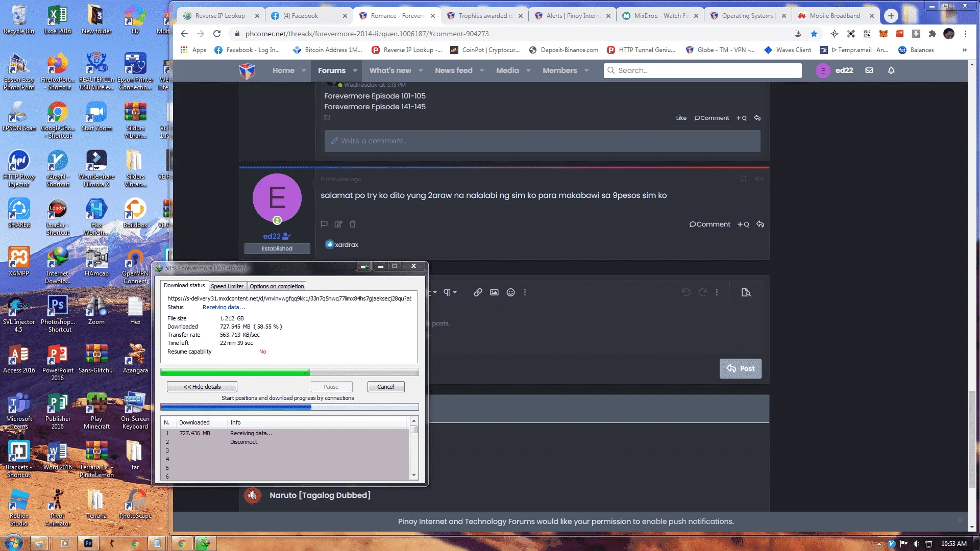
Task: Report ed22's post using flag icon
Action: pyautogui.click(x=324, y=224)
